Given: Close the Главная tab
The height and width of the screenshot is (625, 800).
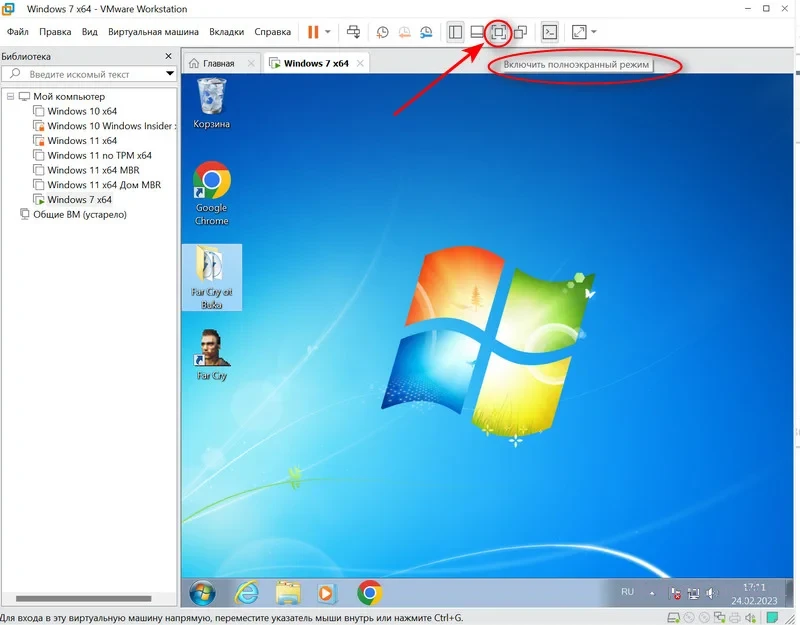Looking at the screenshot, I should (x=251, y=63).
